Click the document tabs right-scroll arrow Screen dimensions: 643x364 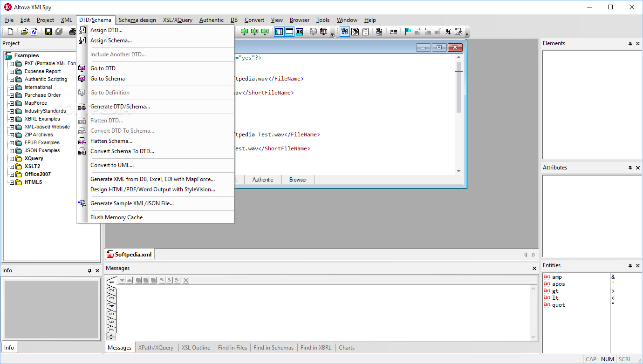point(534,255)
